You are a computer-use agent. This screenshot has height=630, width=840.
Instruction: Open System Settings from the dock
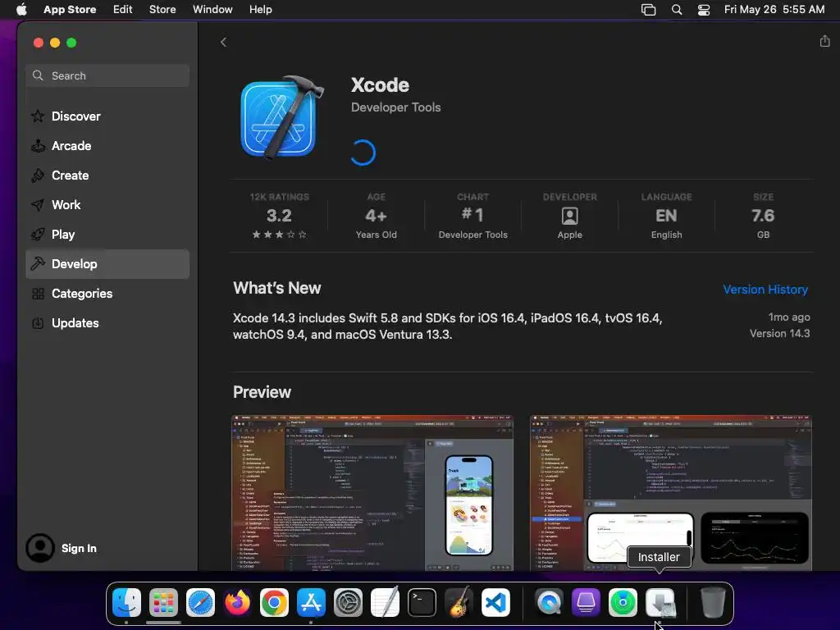pos(348,603)
